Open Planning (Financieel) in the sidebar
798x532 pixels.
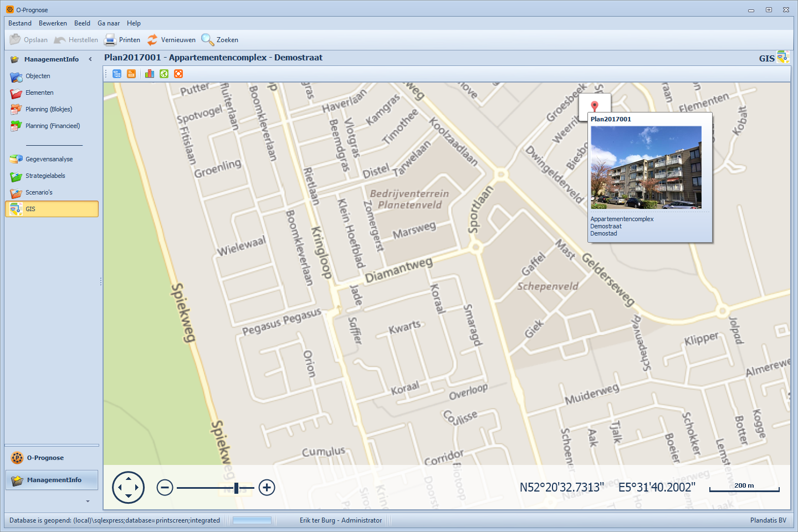52,126
